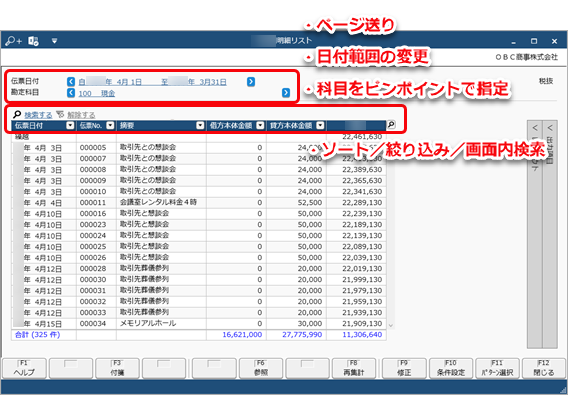Click the account link 100 現金
Image resolution: width=568 pixels, height=395 pixels.
97,93
